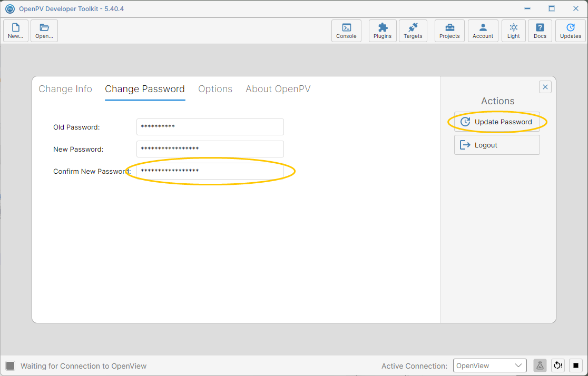Viewport: 588px width, 376px height.
Task: Open a file with the Open toolbar button
Action: 44,31
